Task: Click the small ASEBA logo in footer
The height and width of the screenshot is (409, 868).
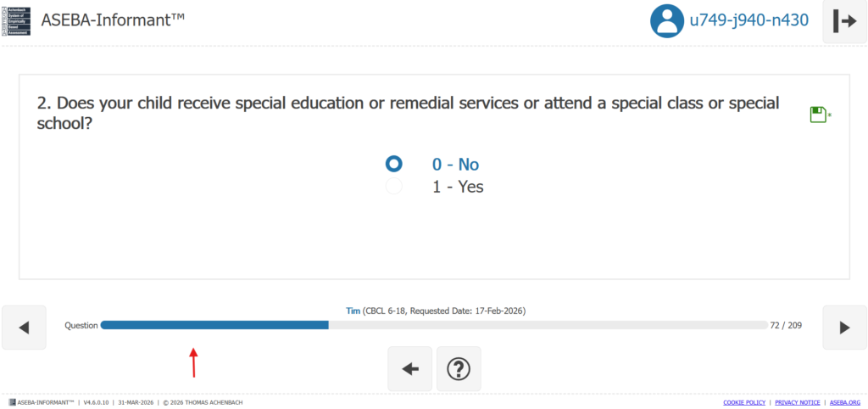Action: (x=12, y=401)
